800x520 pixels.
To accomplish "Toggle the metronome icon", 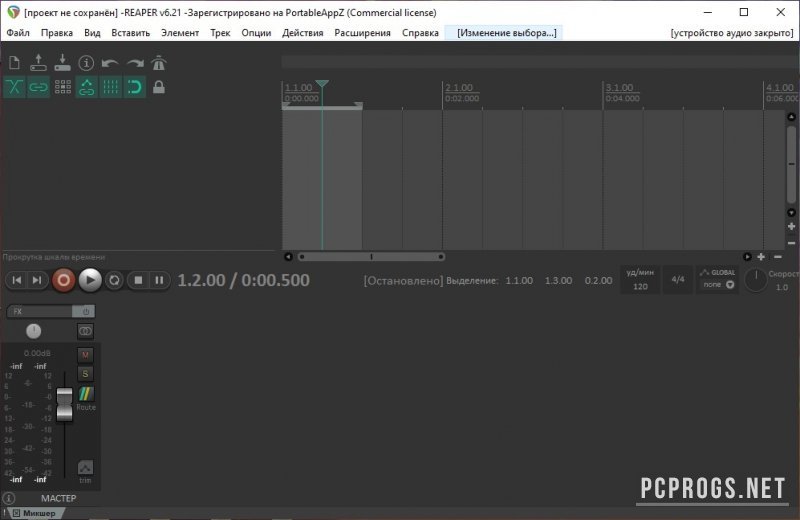I will point(158,64).
